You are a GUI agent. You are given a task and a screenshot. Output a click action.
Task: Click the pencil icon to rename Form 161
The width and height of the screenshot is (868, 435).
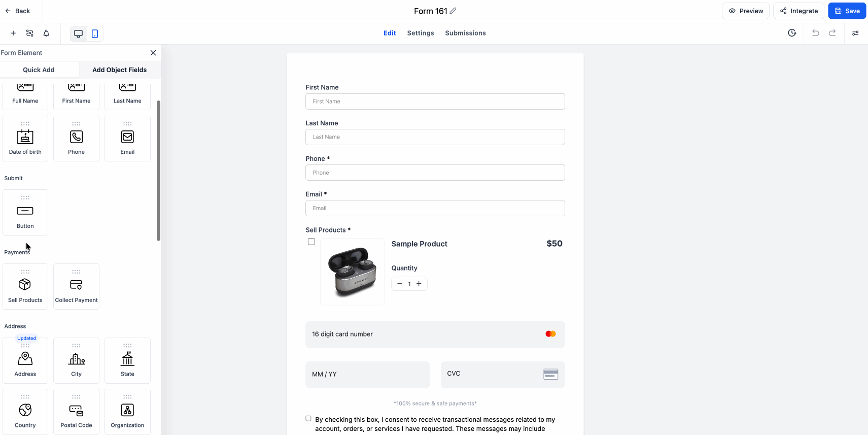(x=453, y=11)
